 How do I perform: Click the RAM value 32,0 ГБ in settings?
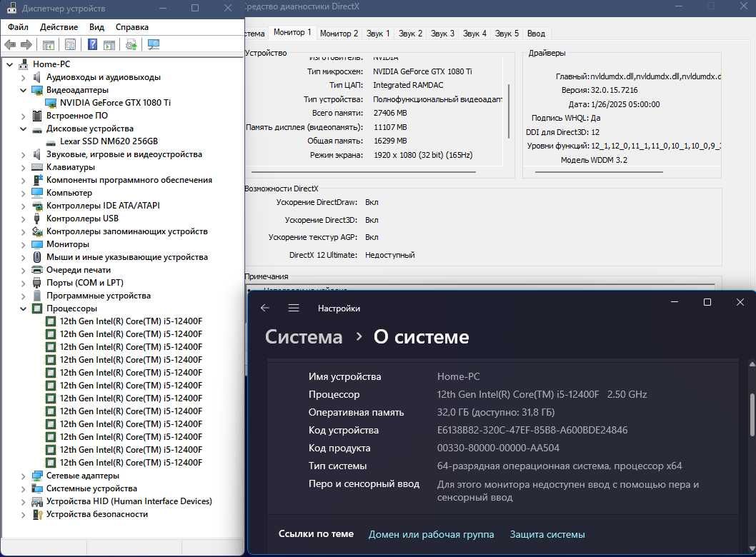point(496,412)
